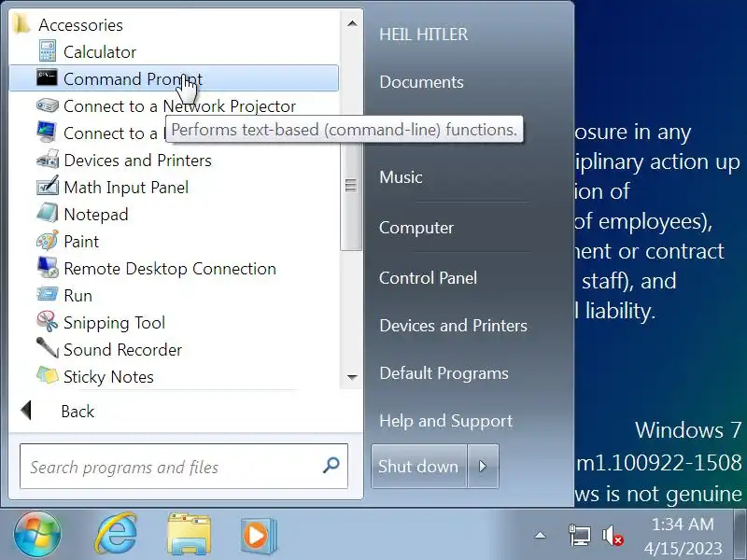Click the Search programs and files box

184,466
